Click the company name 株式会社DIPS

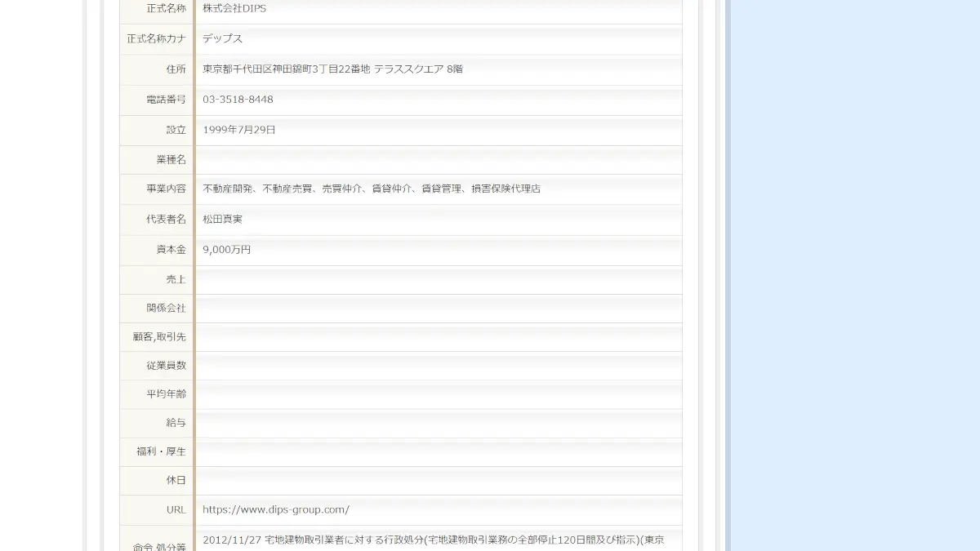[234, 9]
